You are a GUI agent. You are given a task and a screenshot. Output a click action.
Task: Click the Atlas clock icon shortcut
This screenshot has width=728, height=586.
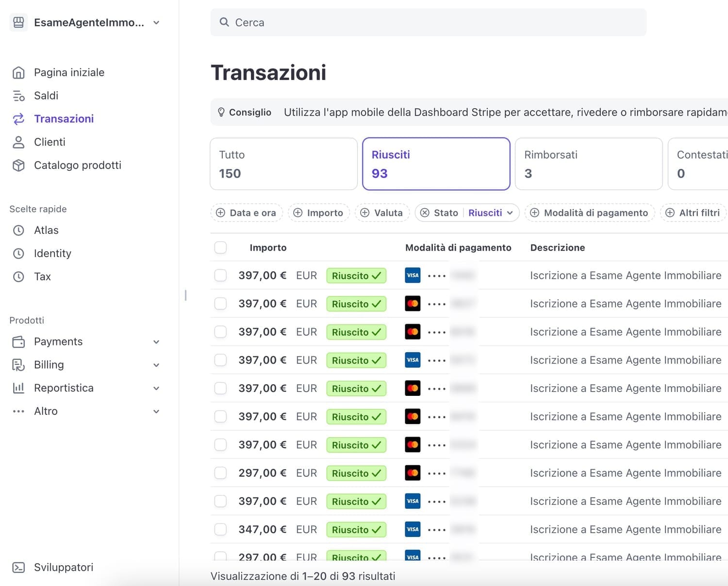click(x=18, y=230)
